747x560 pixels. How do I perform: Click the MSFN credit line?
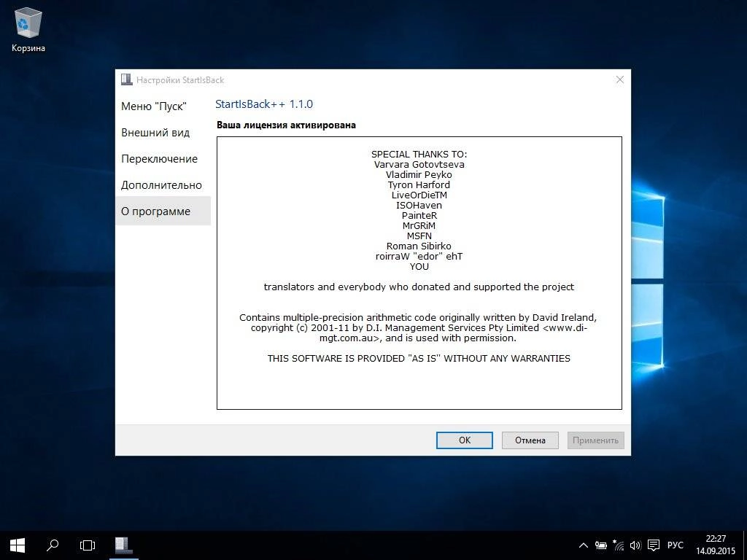[419, 236]
